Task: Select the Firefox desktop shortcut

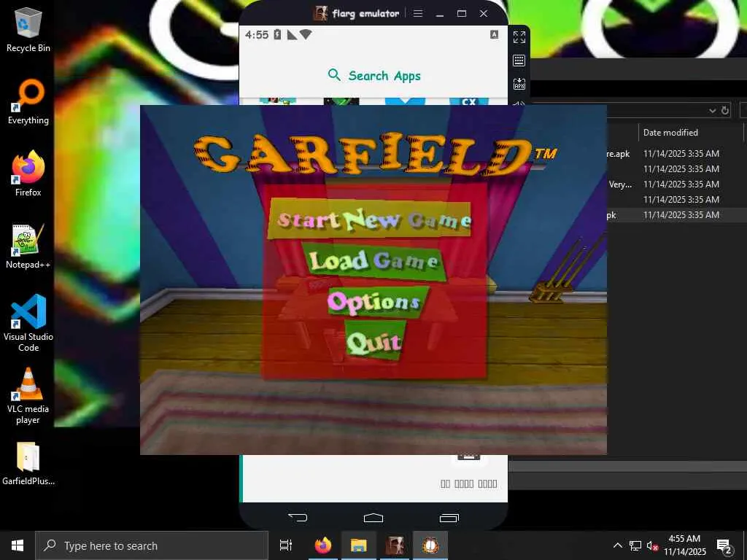Action: coord(28,174)
